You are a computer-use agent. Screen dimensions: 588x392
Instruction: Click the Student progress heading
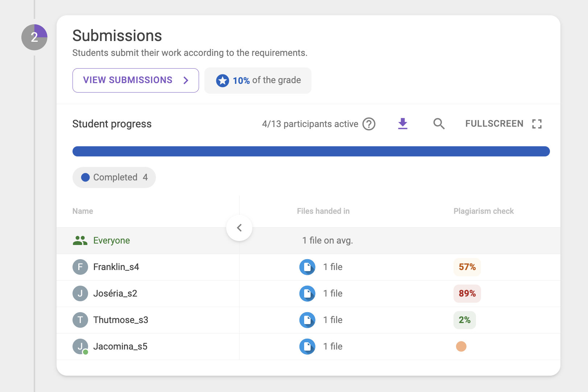[x=112, y=124]
